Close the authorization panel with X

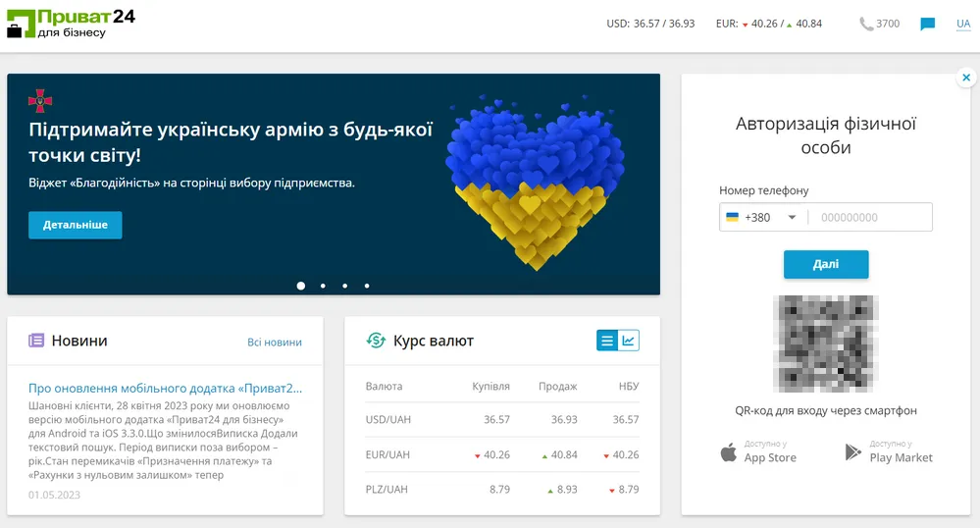point(966,78)
